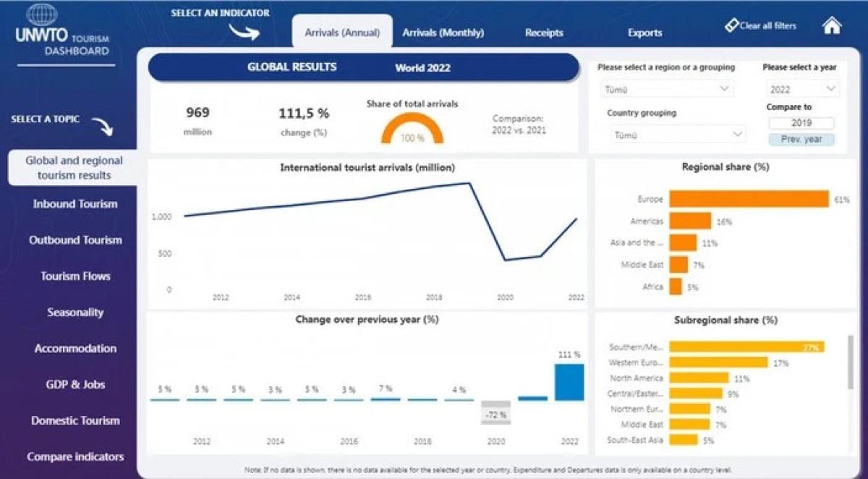Click the Europe bar in Regional share
Screen dimensions: 868x479
coord(748,199)
